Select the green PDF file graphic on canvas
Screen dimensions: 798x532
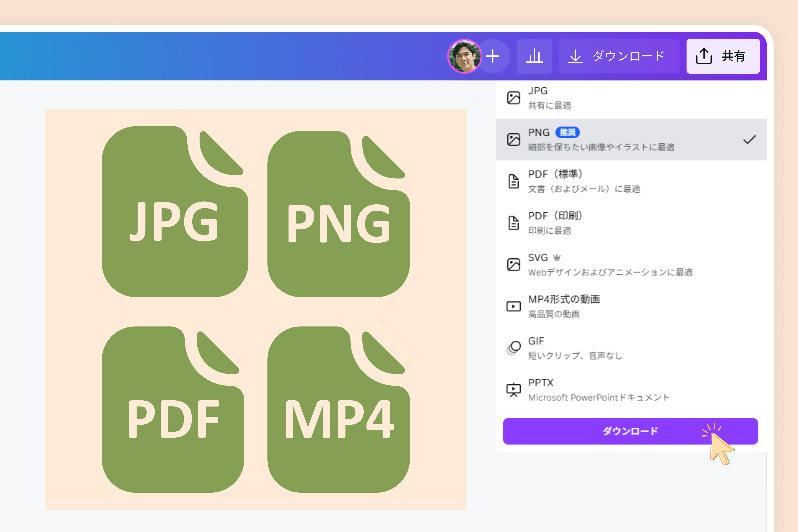[173, 409]
